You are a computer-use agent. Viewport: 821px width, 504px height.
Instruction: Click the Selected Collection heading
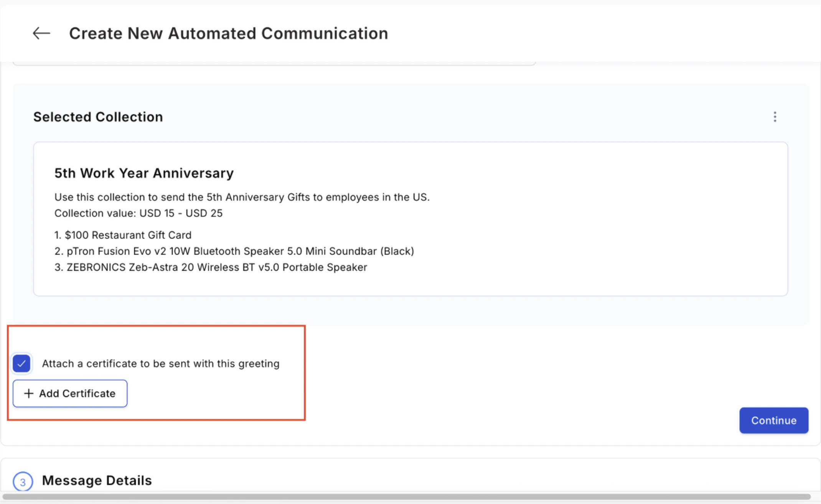pos(98,117)
